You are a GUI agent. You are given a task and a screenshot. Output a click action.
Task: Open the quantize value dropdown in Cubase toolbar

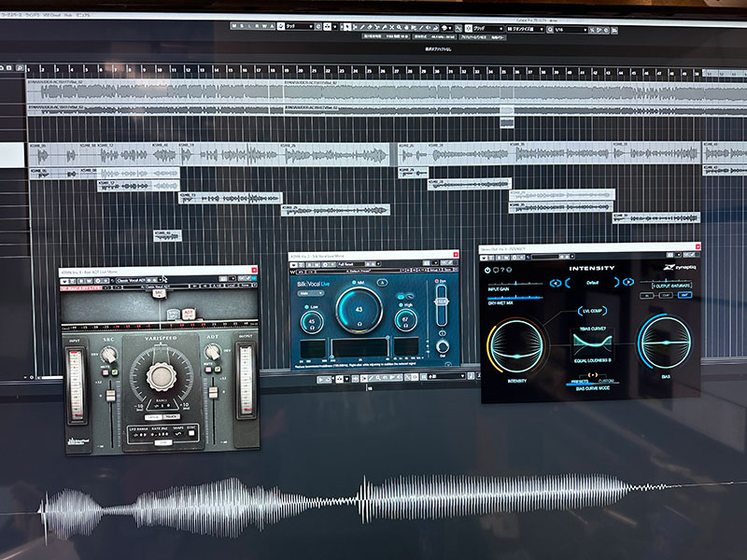point(526,29)
